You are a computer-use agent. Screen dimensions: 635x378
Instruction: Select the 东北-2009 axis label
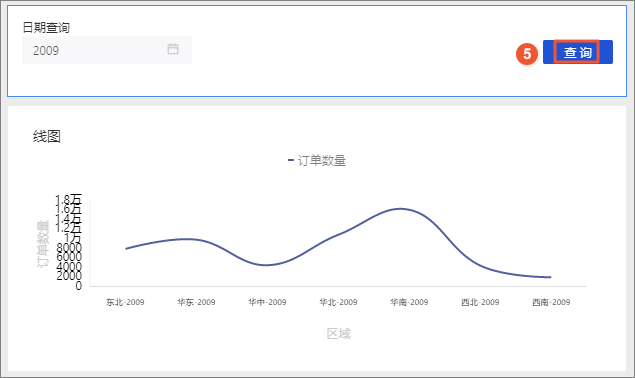pos(125,302)
